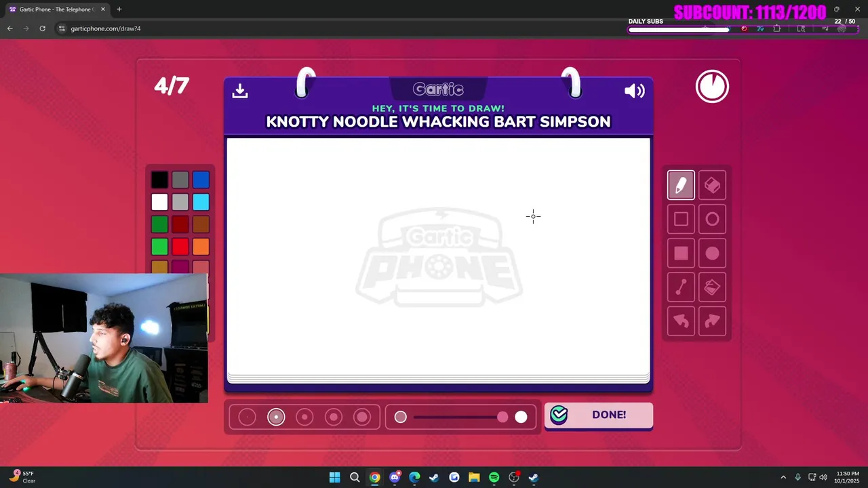Image resolution: width=868 pixels, height=488 pixels.
Task: Pick the dark blue color swatch
Action: (x=201, y=180)
